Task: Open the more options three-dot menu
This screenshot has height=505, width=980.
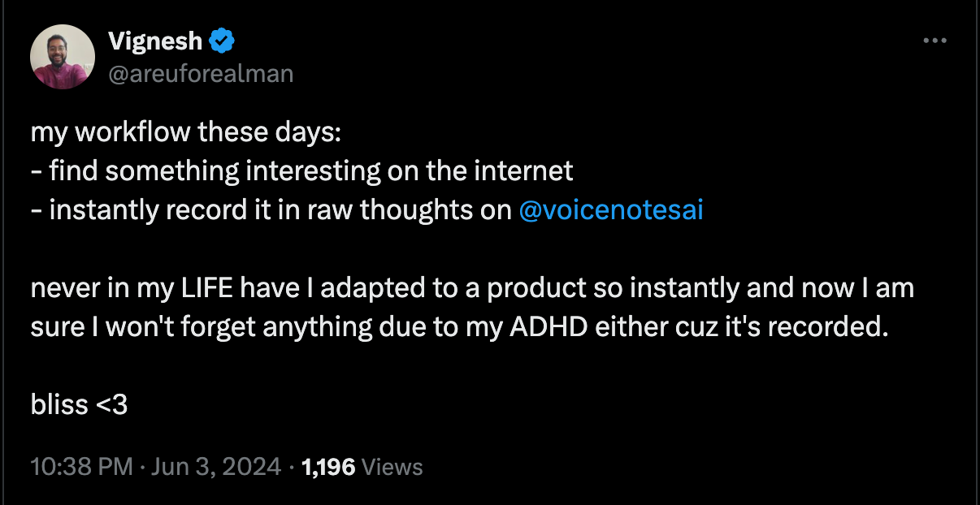Action: pyautogui.click(x=935, y=41)
